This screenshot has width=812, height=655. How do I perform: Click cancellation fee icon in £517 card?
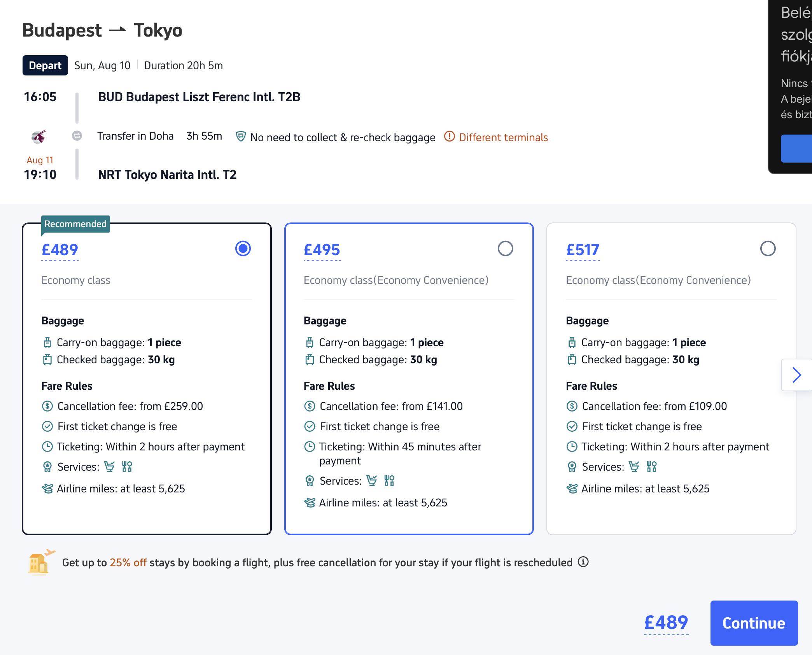(x=572, y=406)
